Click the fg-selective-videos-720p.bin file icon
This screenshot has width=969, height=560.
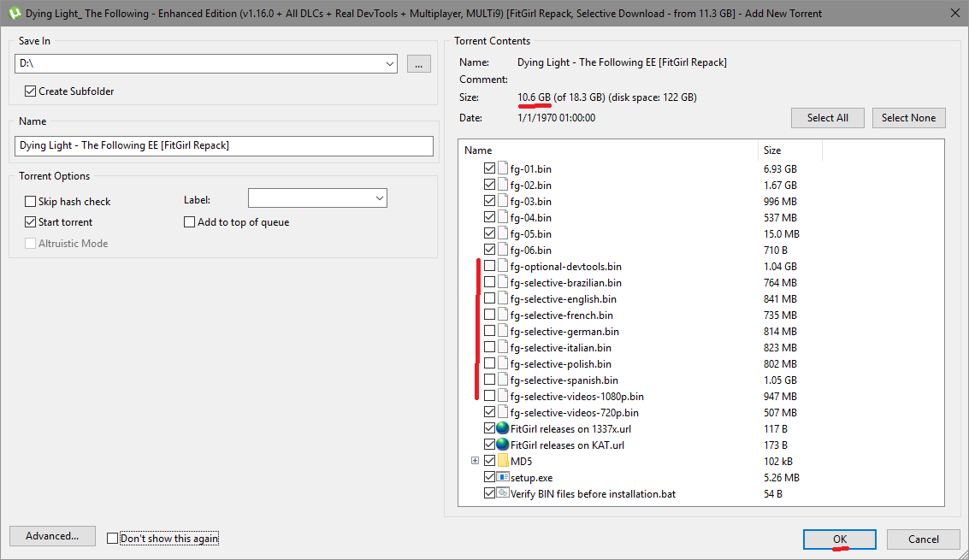coord(503,413)
